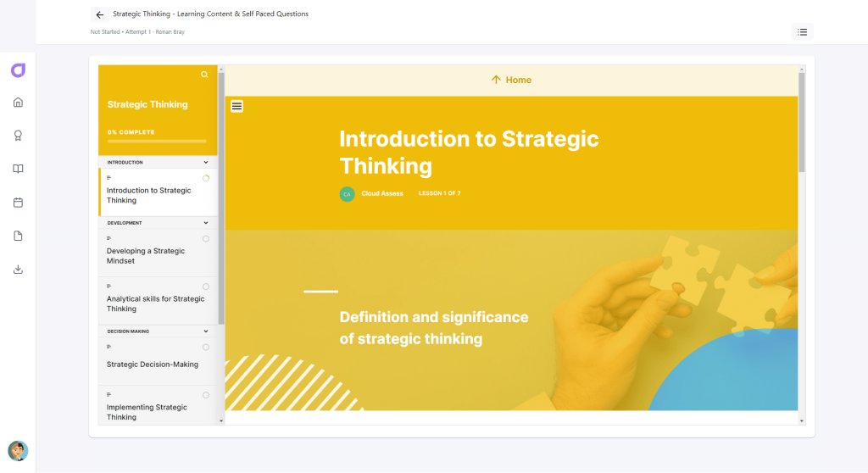This screenshot has width=868, height=473.
Task: Click the search icon in the course menu
Action: click(x=204, y=75)
